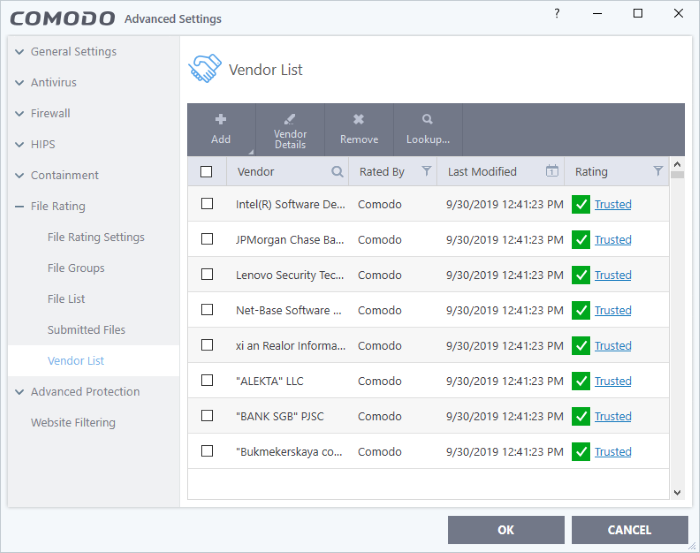Select the "xi an Realor Informa..." vendor name

pos(291,345)
